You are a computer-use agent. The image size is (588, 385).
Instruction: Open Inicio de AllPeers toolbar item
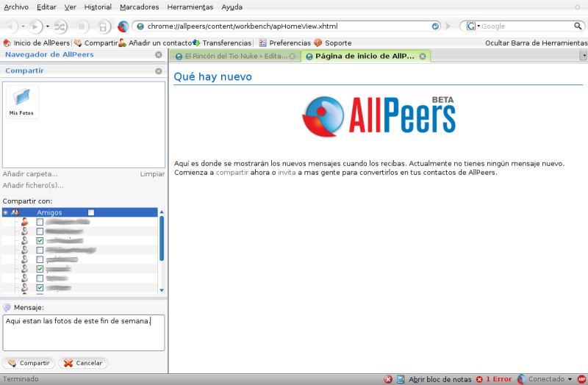click(x=37, y=43)
